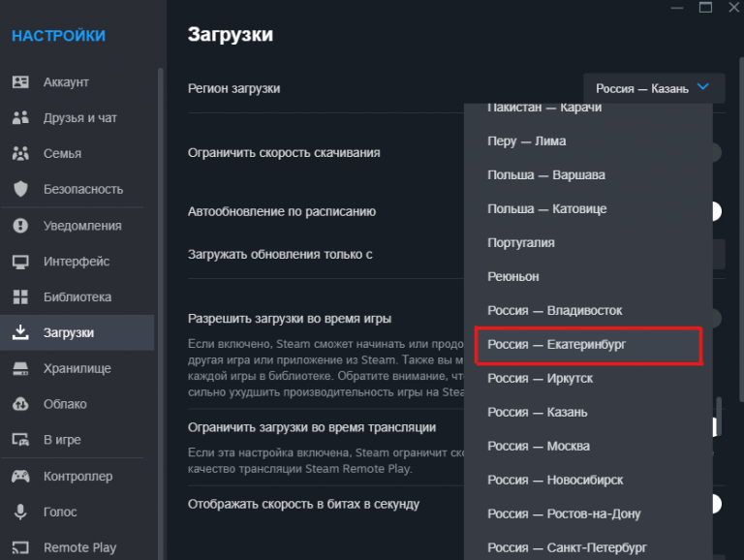This screenshot has height=560, width=744.
Task: Select 'Польша — Варшава' region option
Action: [546, 175]
